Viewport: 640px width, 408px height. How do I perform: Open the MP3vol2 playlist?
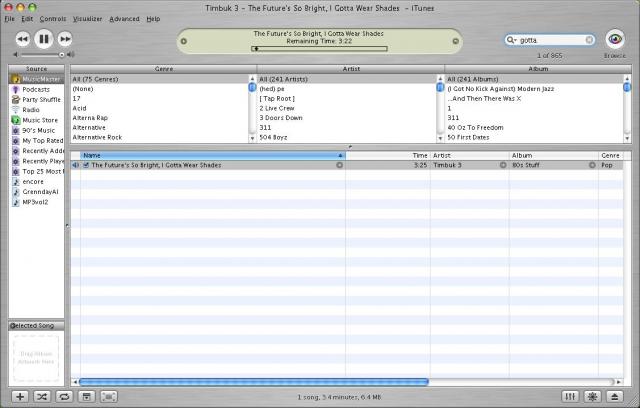(x=36, y=202)
